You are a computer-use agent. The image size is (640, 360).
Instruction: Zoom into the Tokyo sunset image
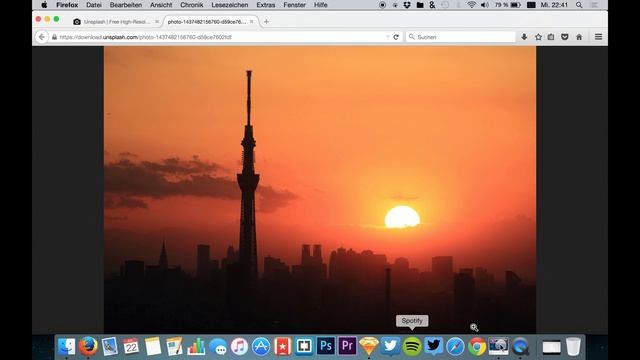tap(320, 190)
